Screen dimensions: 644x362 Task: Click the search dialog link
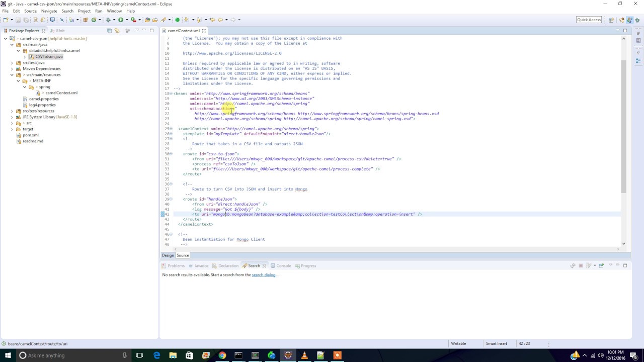click(264, 275)
